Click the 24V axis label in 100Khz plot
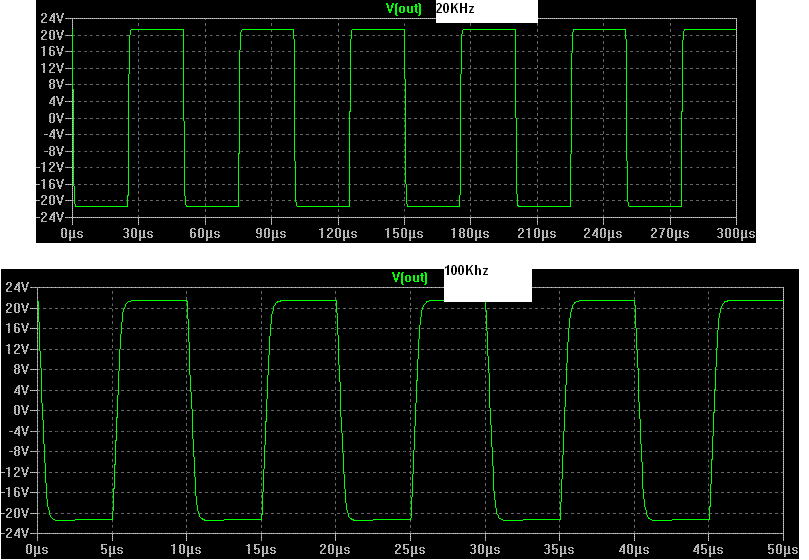 click(18, 287)
